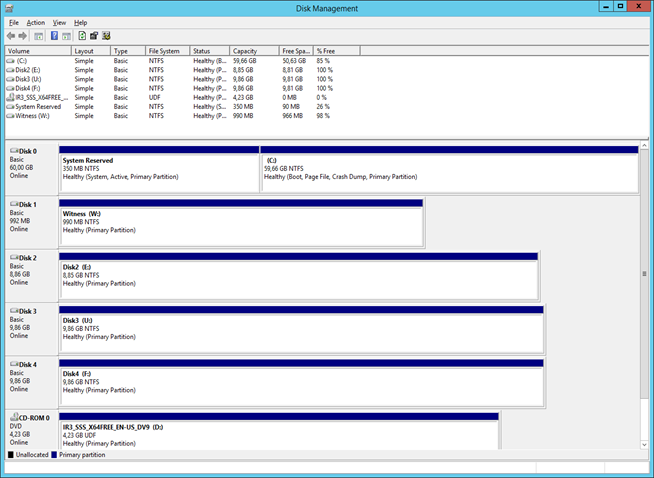Sort by the File System column header
This screenshot has height=478, width=654.
click(x=168, y=51)
